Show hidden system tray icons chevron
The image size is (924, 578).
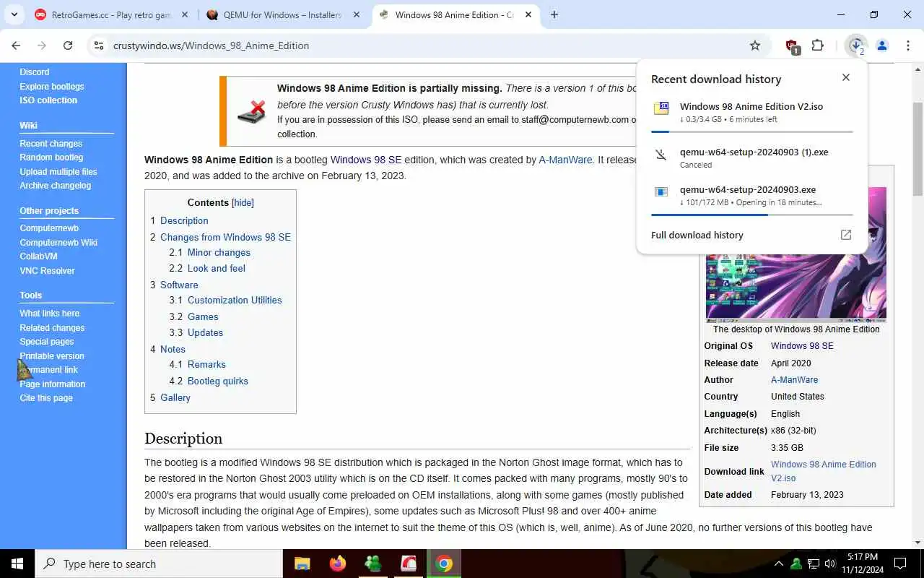tap(779, 564)
